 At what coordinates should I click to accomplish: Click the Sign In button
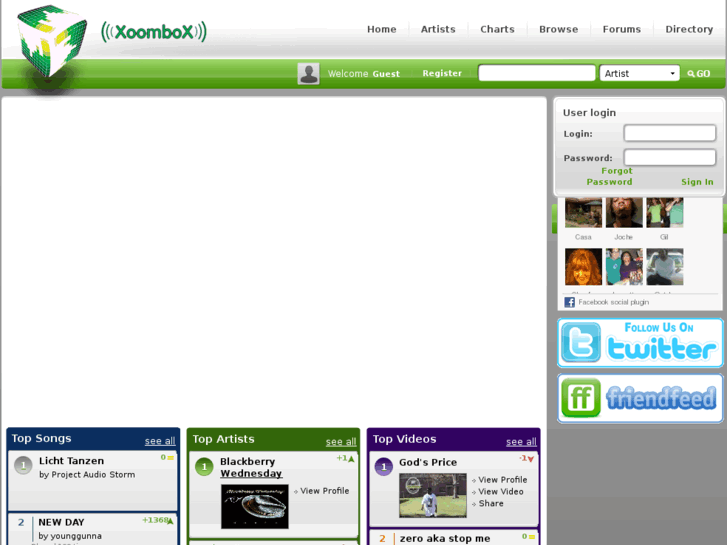click(697, 182)
